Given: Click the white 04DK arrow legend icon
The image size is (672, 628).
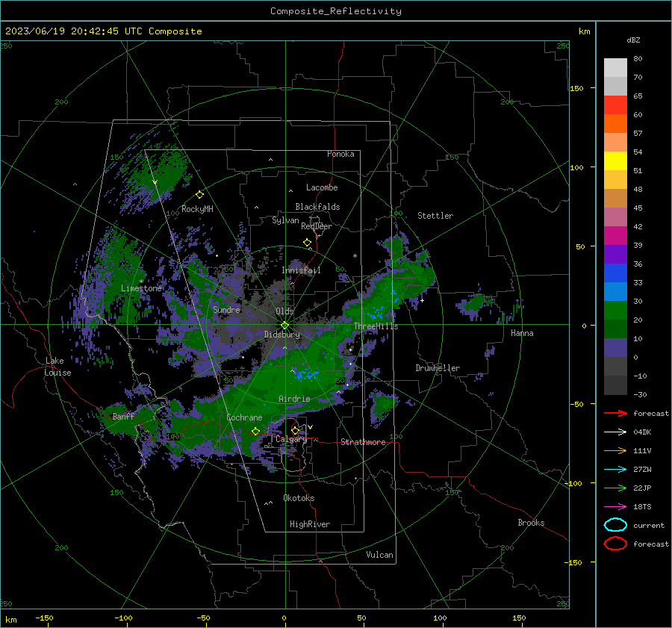Looking at the screenshot, I should tap(615, 432).
